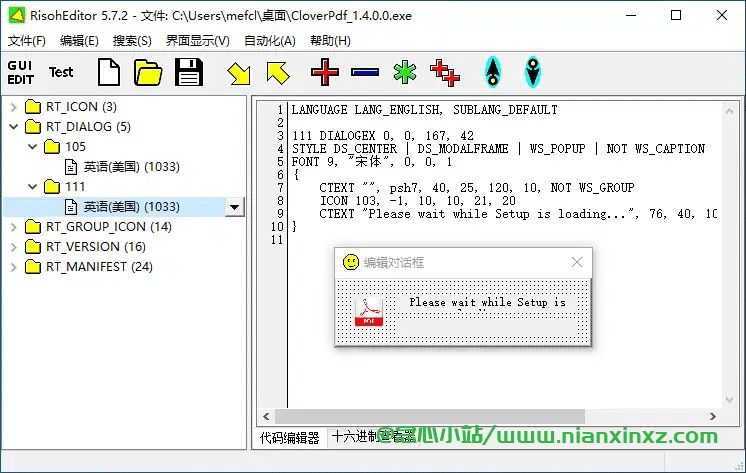
Task: Click the Test toolbar button
Action: coord(61,72)
